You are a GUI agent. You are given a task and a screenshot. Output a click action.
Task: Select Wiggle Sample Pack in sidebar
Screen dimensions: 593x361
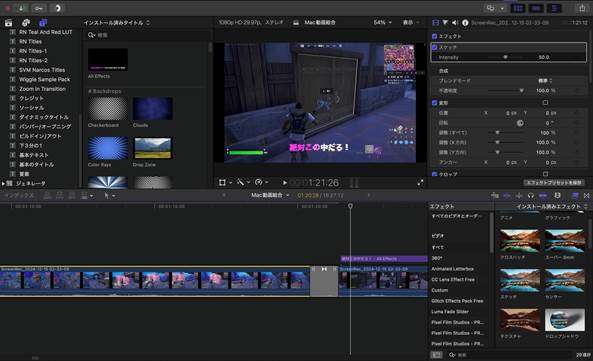(44, 79)
